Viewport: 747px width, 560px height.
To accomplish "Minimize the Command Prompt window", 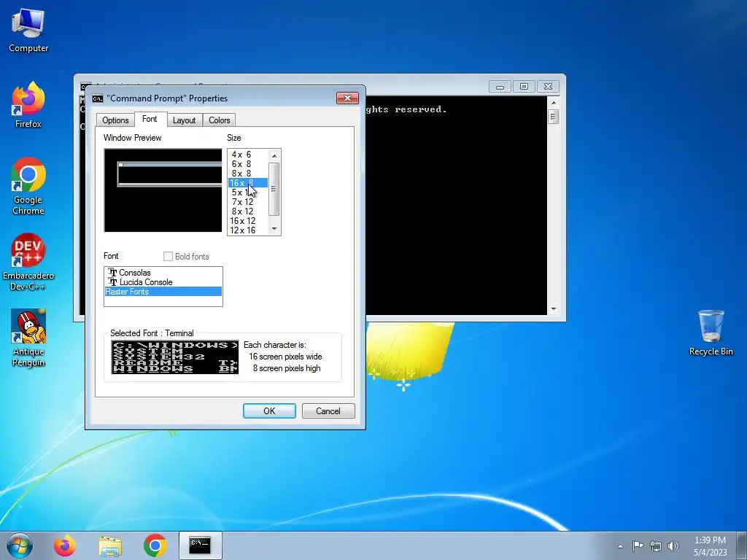I will (500, 87).
